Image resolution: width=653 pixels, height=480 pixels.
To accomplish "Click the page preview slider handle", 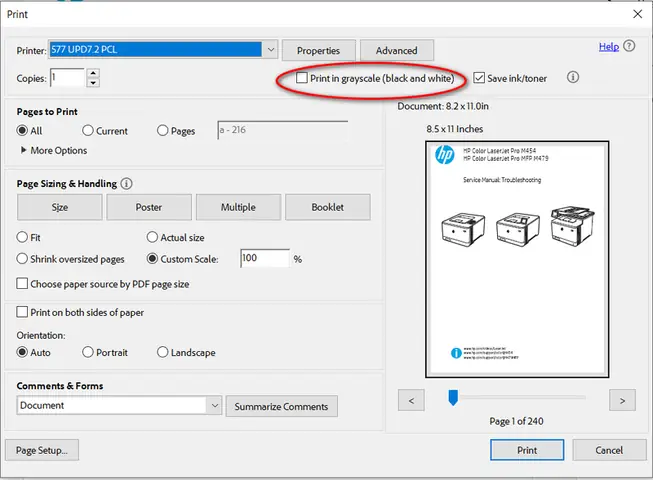I will [x=453, y=398].
